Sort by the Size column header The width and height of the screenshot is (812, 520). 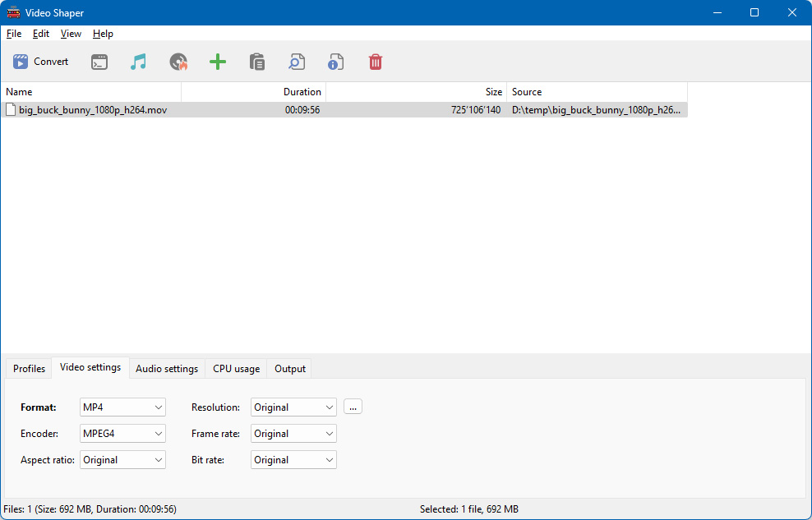coord(417,91)
